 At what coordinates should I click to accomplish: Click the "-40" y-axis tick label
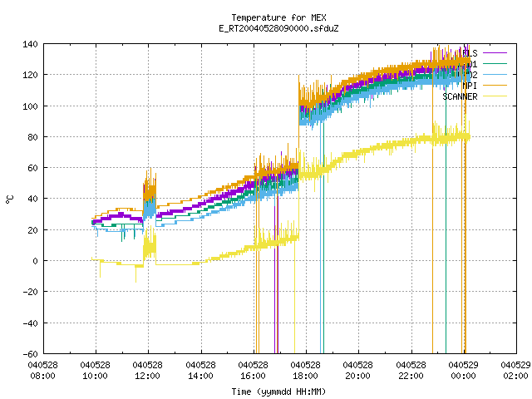30,323
